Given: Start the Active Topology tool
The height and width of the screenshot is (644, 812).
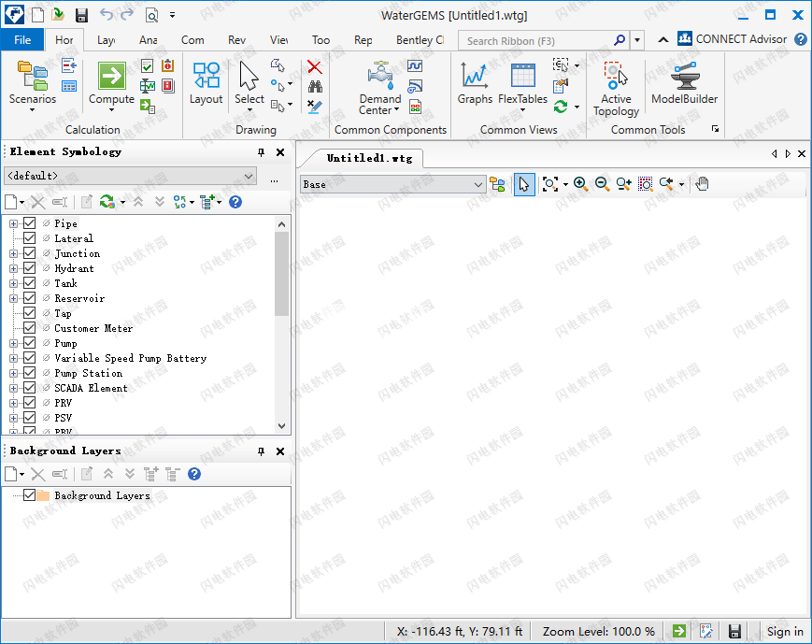Looking at the screenshot, I should 616,89.
